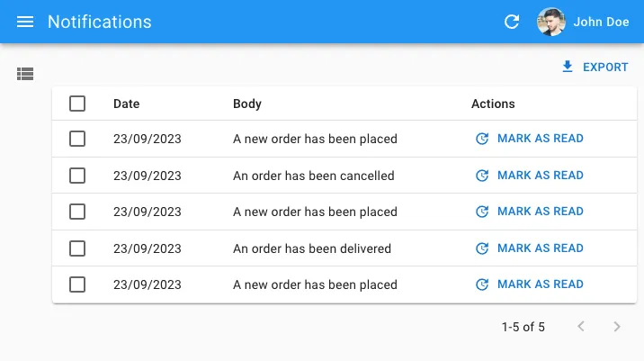Select checkbox for cancelled order notification
Screen dimensions: 644x361
tap(77, 176)
